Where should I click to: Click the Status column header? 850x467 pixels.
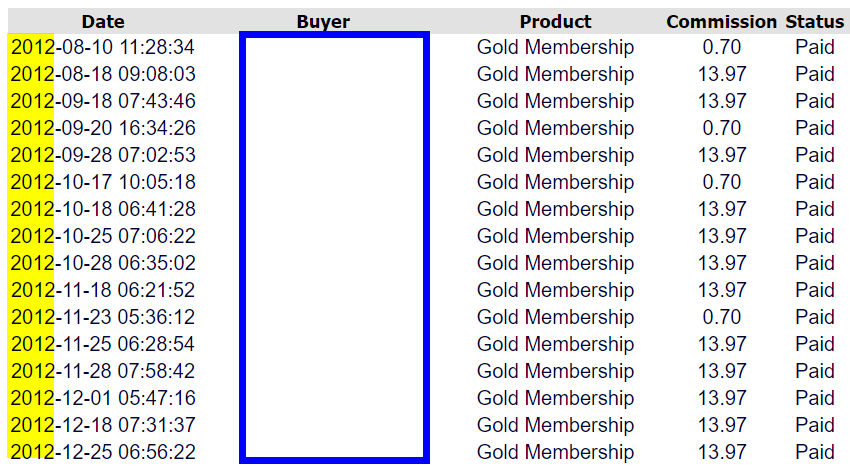click(x=814, y=21)
